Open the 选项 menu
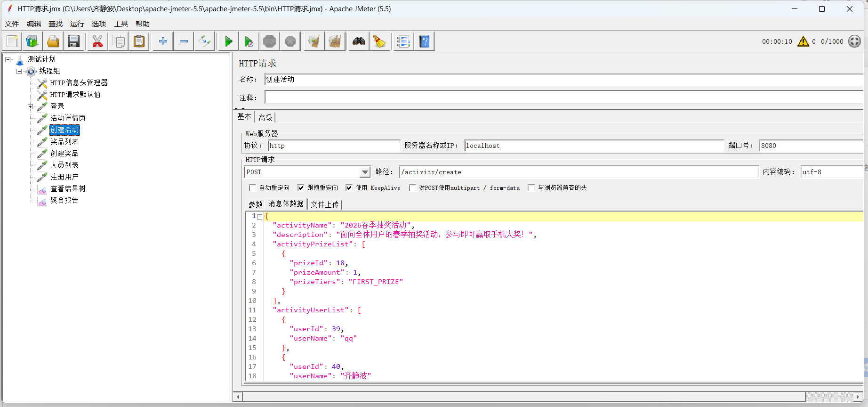Viewport: 868px width, 407px height. click(99, 24)
